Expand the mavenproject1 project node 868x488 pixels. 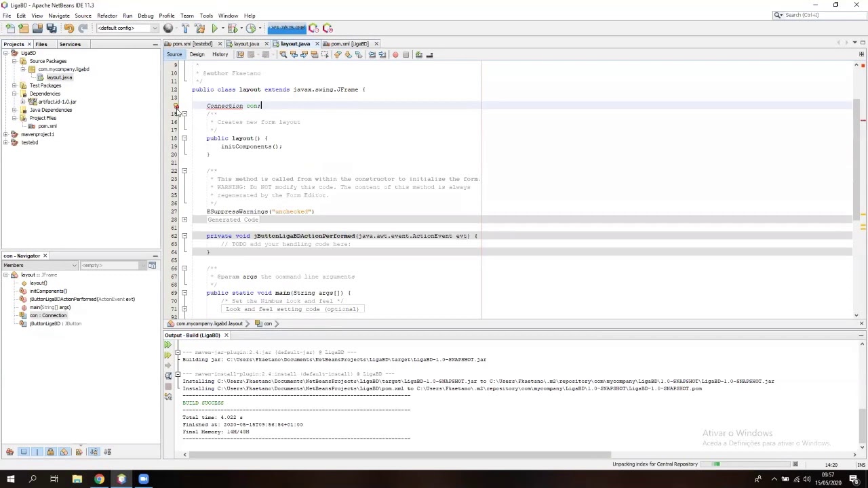(5, 134)
